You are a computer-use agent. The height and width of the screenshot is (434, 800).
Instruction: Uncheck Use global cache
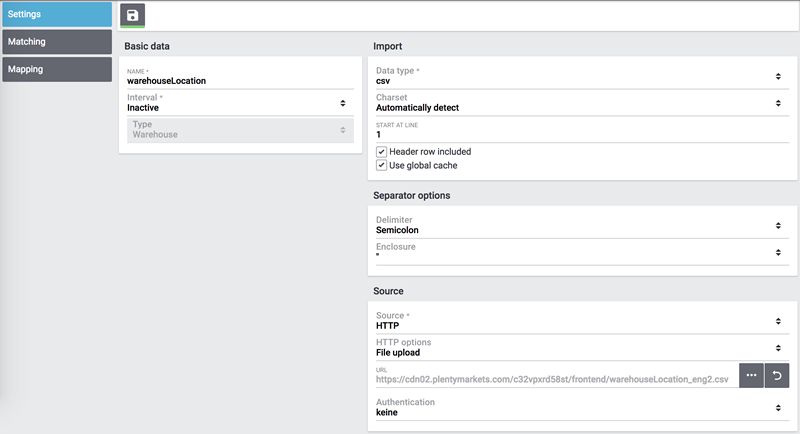click(382, 165)
